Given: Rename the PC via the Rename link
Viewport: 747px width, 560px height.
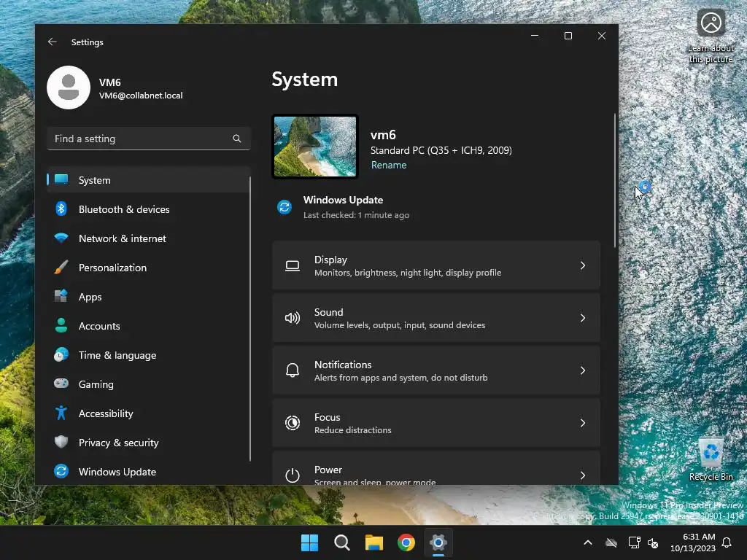Looking at the screenshot, I should (389, 166).
